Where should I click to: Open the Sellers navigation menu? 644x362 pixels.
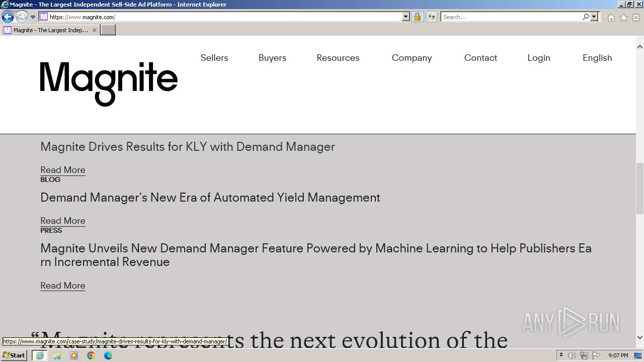click(x=214, y=58)
